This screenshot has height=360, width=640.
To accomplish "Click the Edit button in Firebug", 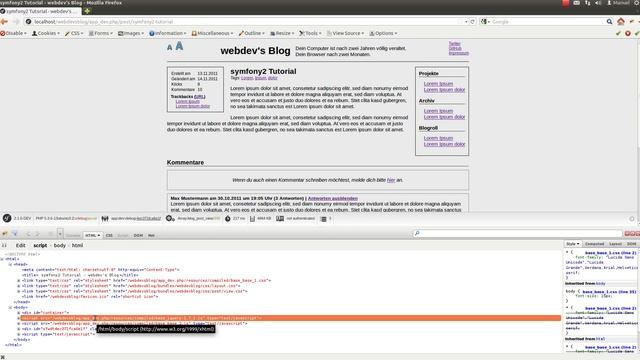I will click(20, 245).
